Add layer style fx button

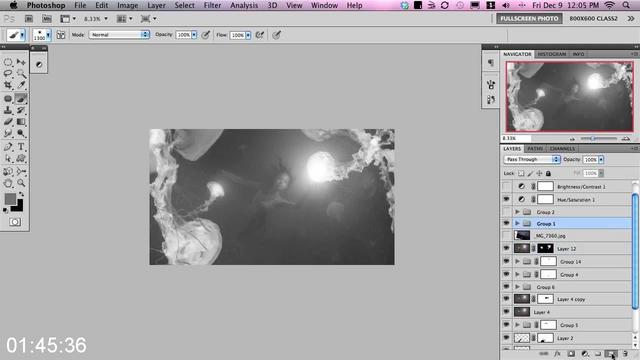click(x=557, y=354)
